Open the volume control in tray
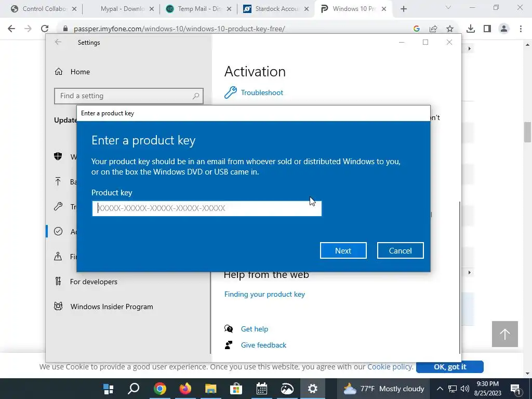The height and width of the screenshot is (399, 532). point(465,389)
